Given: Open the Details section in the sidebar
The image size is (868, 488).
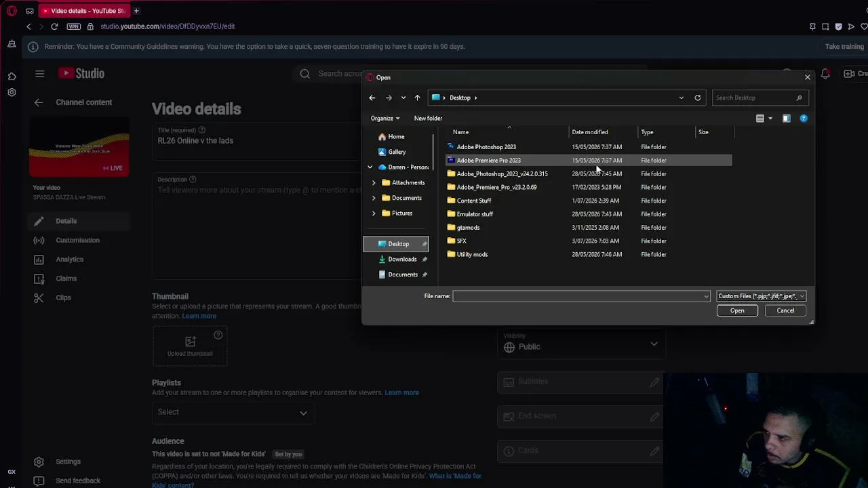Looking at the screenshot, I should [79, 221].
